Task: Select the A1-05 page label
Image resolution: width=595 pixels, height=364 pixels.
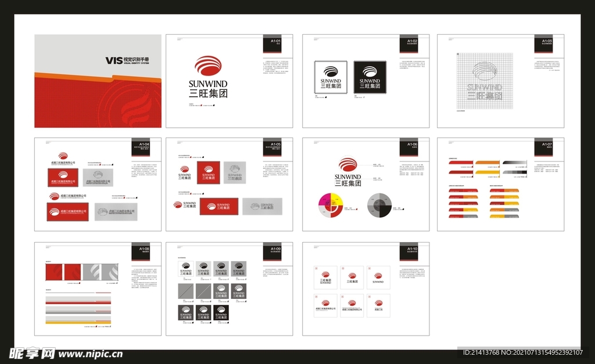Action: click(275, 145)
